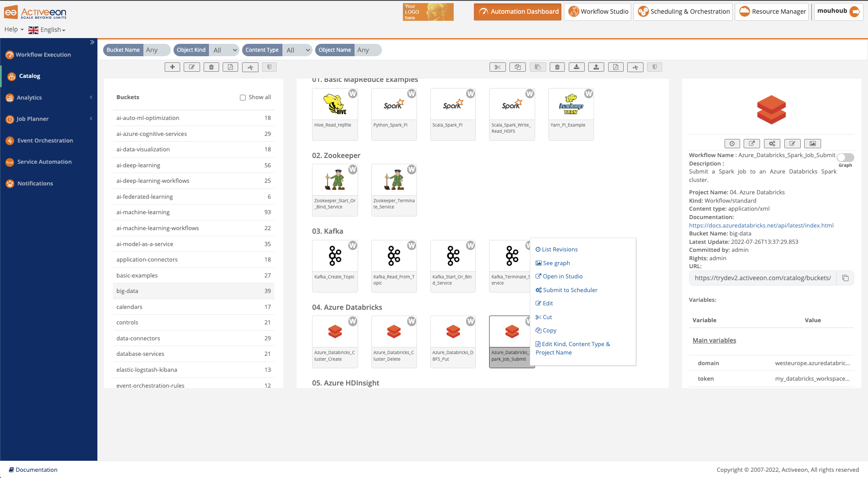The height and width of the screenshot is (478, 868).
Task: Check the Show all buckets checkbox
Action: pos(243,97)
